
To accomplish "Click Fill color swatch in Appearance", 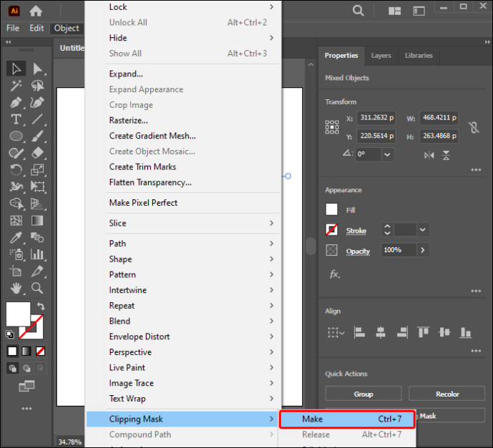I will tap(332, 209).
